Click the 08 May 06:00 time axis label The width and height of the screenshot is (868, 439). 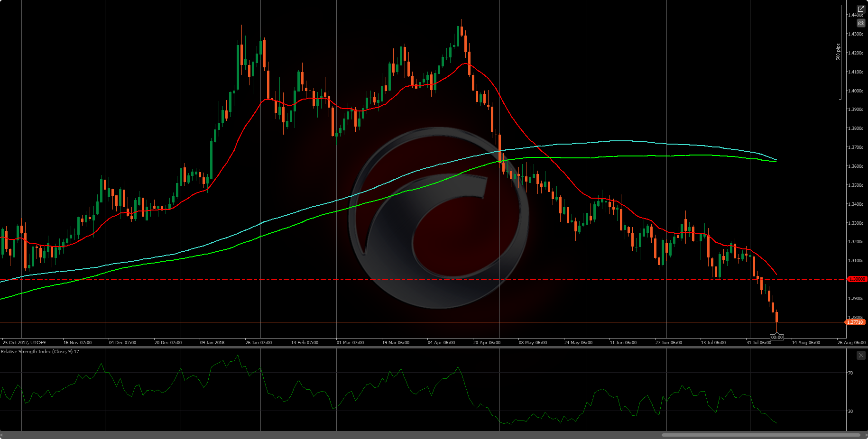[x=533, y=342]
